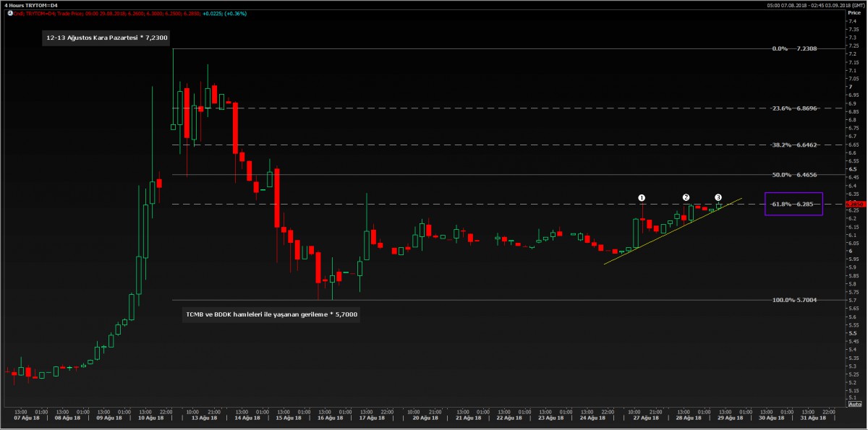Click the 7.4 value on the price axis

[x=852, y=21]
